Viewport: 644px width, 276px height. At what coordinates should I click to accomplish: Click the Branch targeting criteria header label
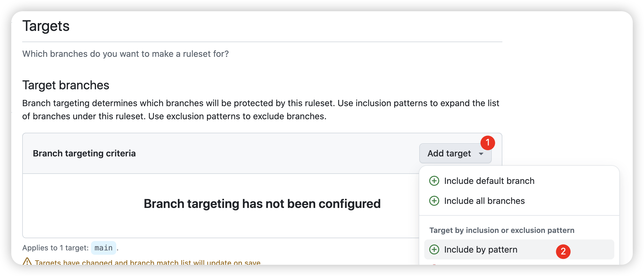[x=84, y=153]
